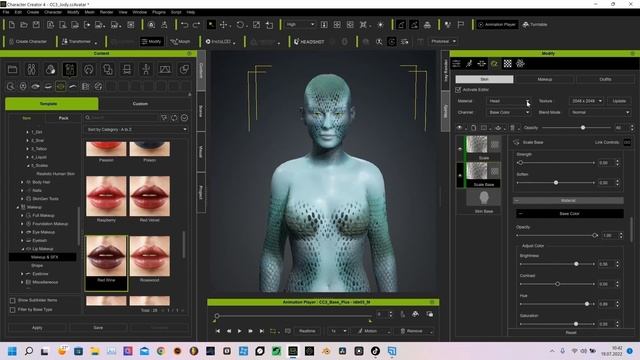Click the New Project toolbar icon
Screen dimensions: 640x360
11,25
